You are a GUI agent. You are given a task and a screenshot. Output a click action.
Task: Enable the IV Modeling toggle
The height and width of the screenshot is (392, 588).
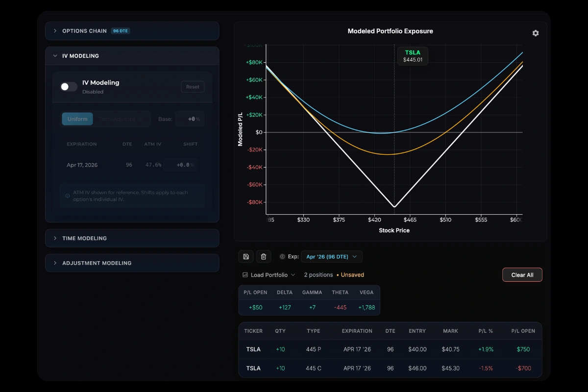coord(68,86)
